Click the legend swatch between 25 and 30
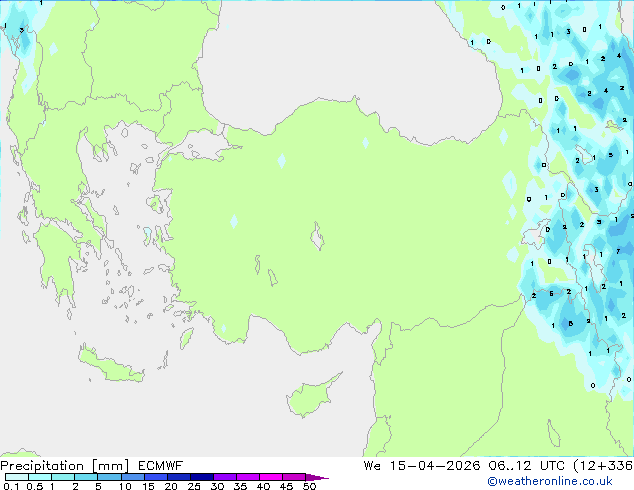Screen dimensions: 634x490 (201, 477)
